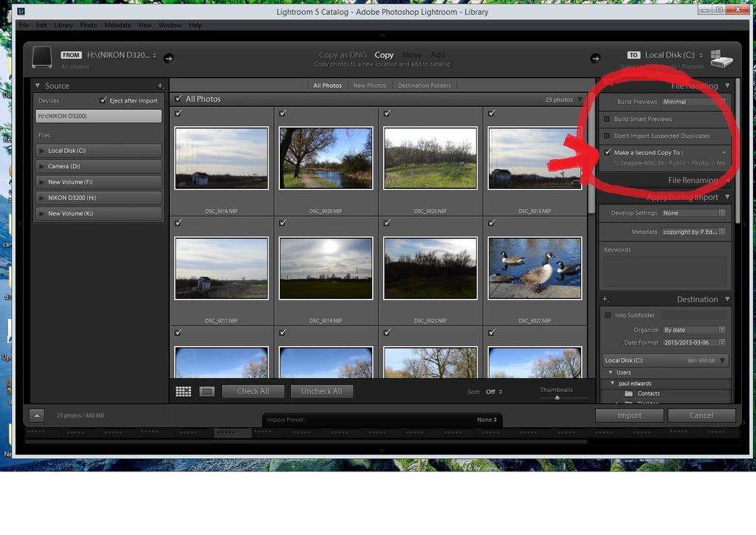Click plus icon in Source panel header
Screen dimensions: 756x535
(160, 86)
